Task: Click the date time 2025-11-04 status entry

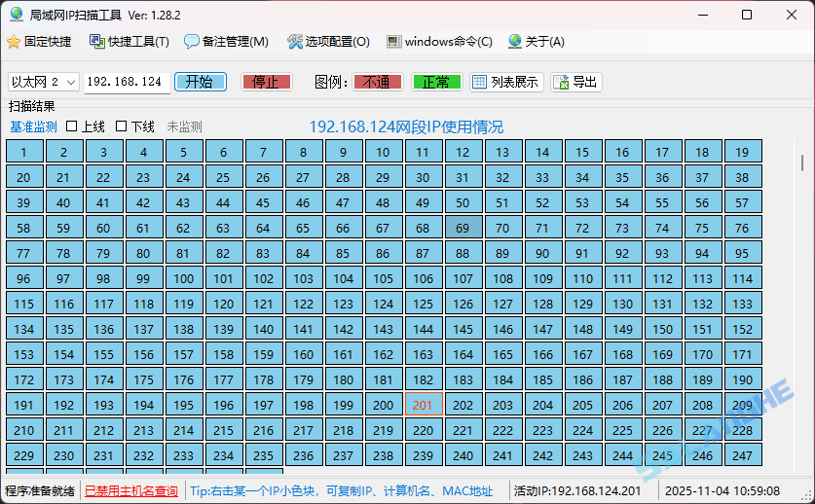Action: pos(722,490)
